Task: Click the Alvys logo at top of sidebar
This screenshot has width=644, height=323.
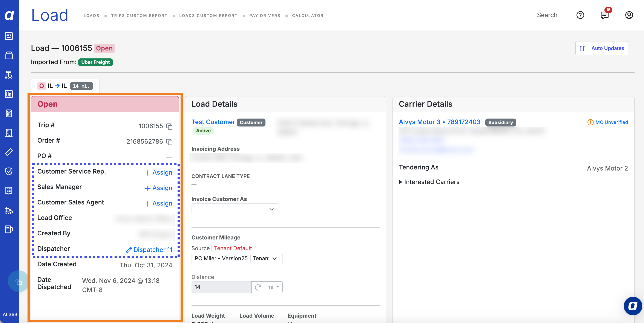Action: (x=9, y=15)
